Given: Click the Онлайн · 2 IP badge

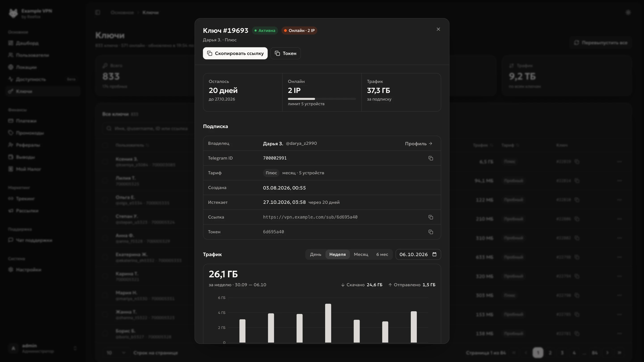Looking at the screenshot, I should click(x=299, y=30).
